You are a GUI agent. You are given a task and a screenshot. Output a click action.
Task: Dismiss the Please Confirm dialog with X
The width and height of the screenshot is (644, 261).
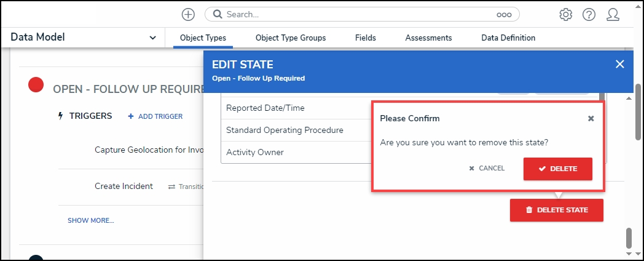click(591, 118)
